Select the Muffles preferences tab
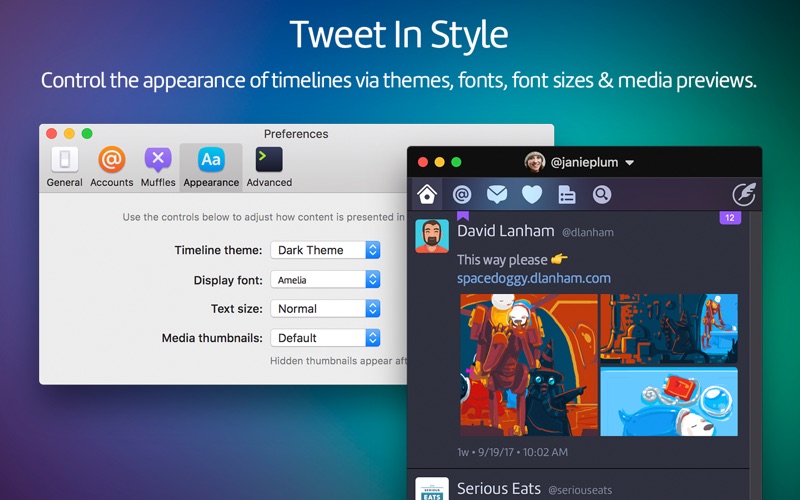 pyautogui.click(x=158, y=167)
